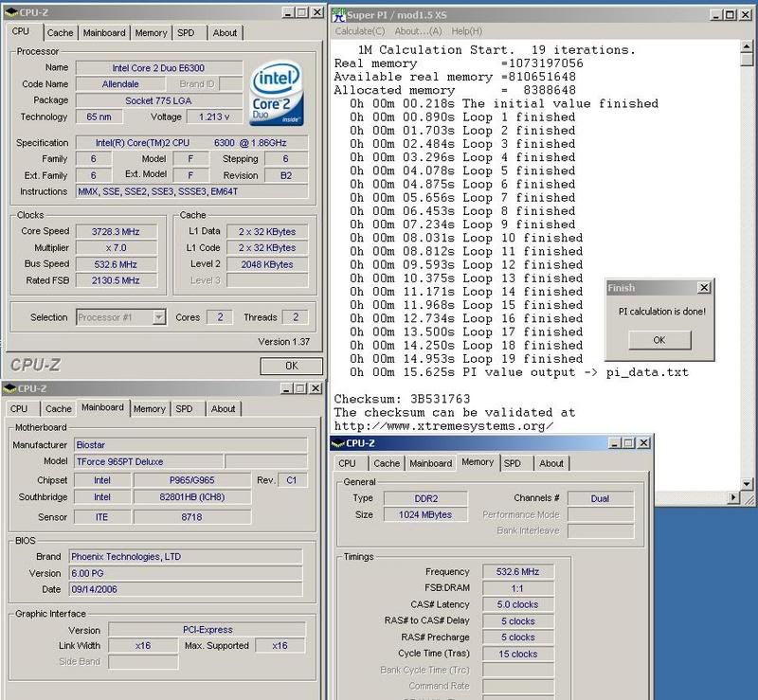This screenshot has height=700, width=758.
Task: Click the Checksum: 3B531763 line
Action: click(402, 400)
